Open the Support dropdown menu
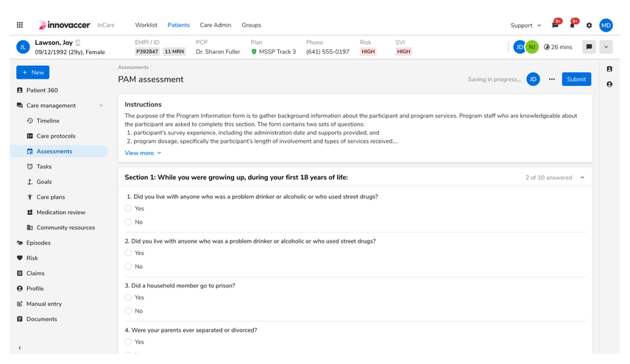 (525, 25)
